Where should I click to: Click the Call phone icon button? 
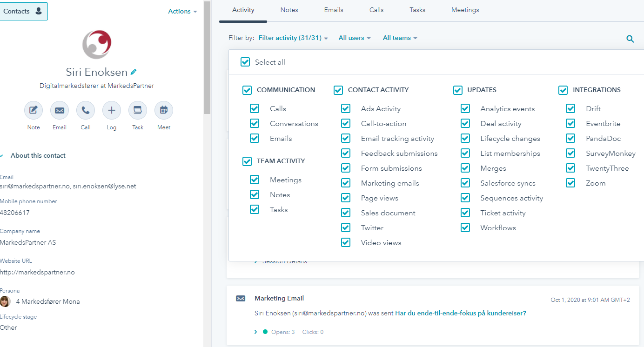pyautogui.click(x=86, y=110)
